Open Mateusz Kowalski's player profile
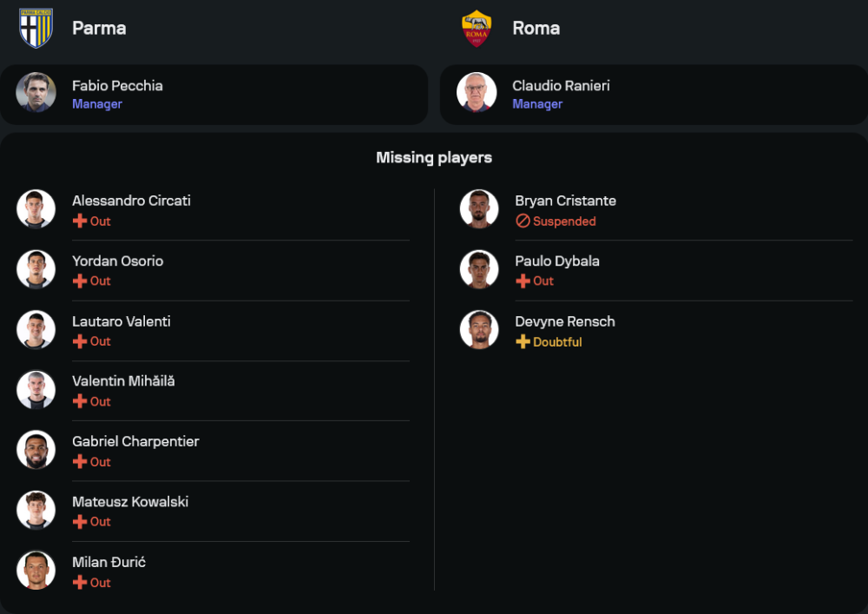868x614 pixels. [x=130, y=502]
